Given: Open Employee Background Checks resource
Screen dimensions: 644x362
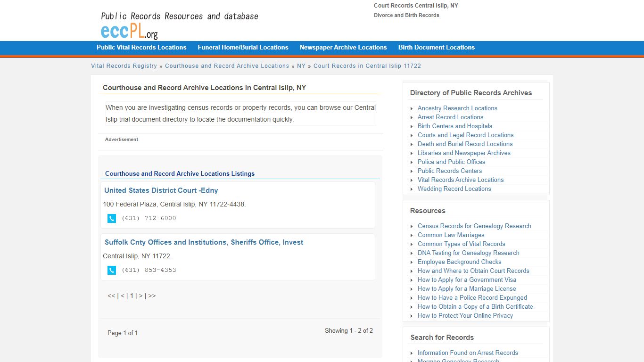Looking at the screenshot, I should [x=460, y=262].
